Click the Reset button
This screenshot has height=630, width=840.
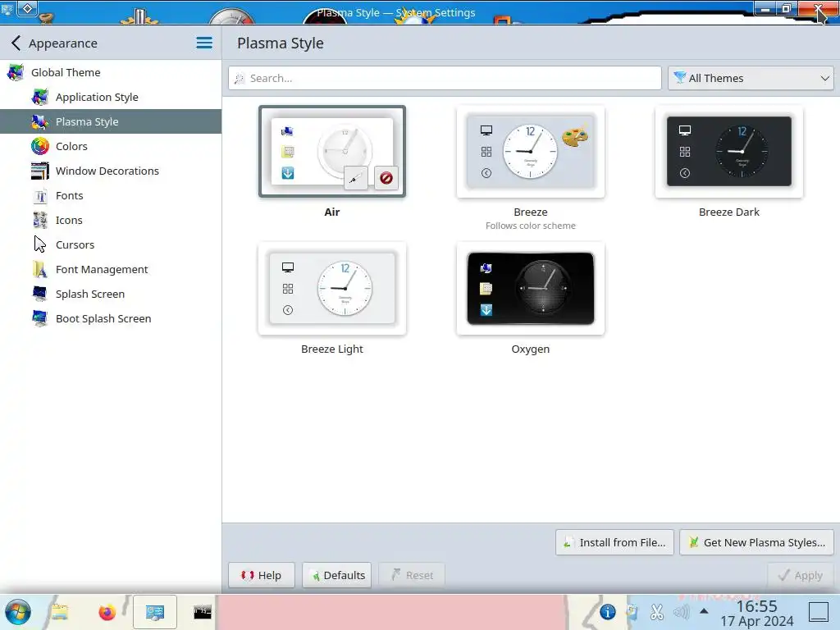(x=412, y=575)
